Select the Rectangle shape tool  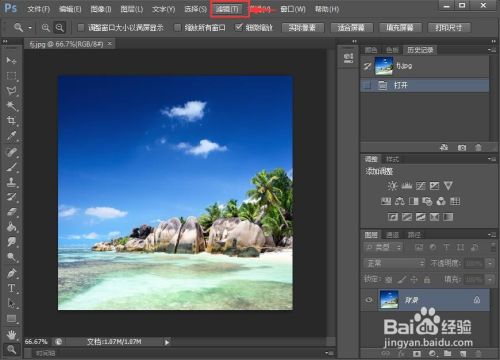11,318
